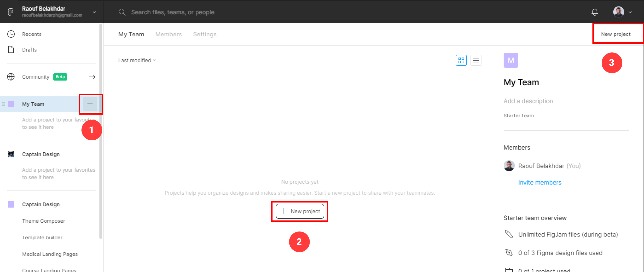
Task: Open the Settings tab
Action: (204, 34)
